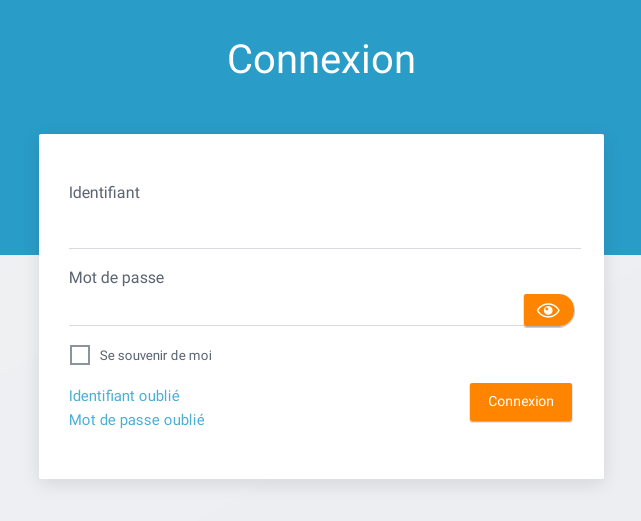This screenshot has width=641, height=521.
Task: Enable remember me square checkbox
Action: tap(80, 355)
